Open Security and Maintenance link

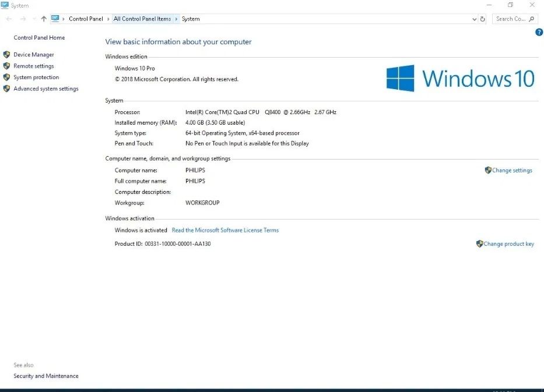[46, 376]
